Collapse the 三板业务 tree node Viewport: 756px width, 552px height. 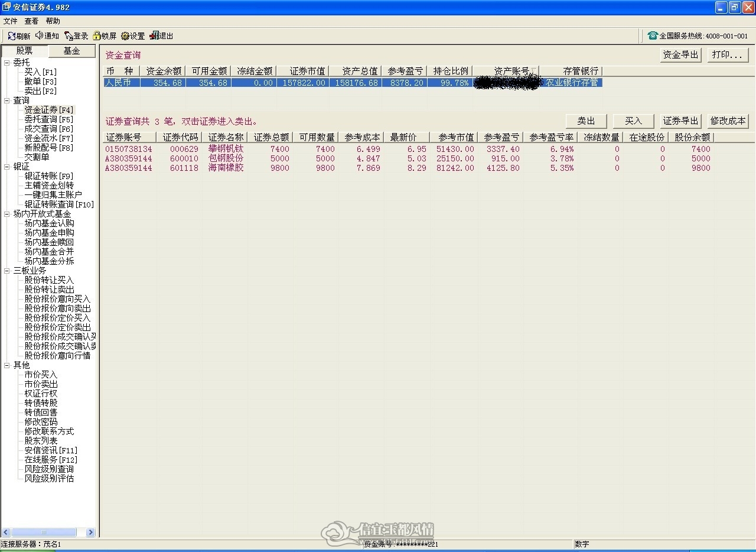click(x=7, y=271)
